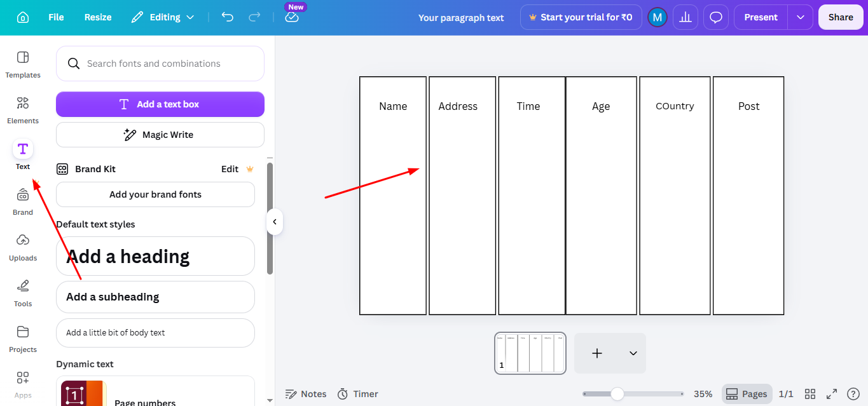The height and width of the screenshot is (406, 868).
Task: Click the 1/1 page indicator
Action: 786,394
